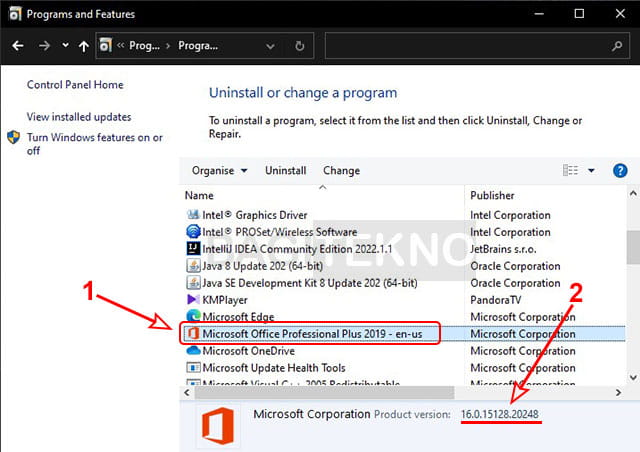
Task: Select 'IntelliJ IDEA Community Edition 2022.1.1' text
Action: [297, 249]
